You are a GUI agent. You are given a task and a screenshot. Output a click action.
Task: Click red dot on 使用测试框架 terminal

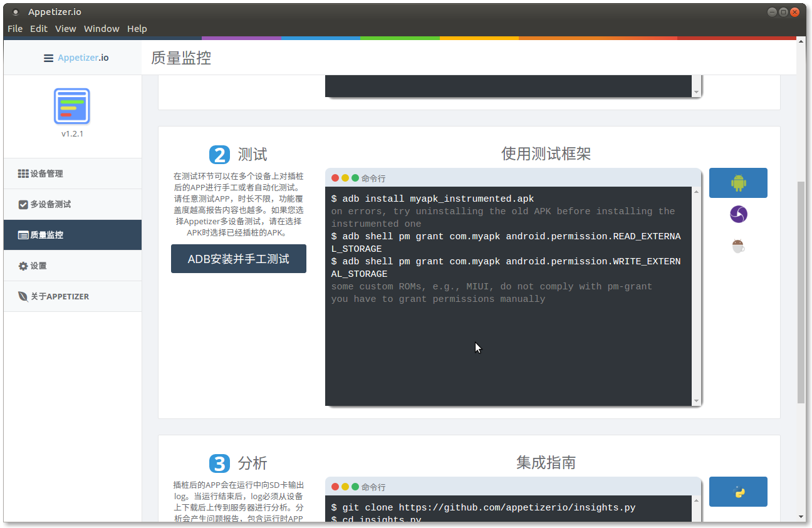tap(335, 178)
